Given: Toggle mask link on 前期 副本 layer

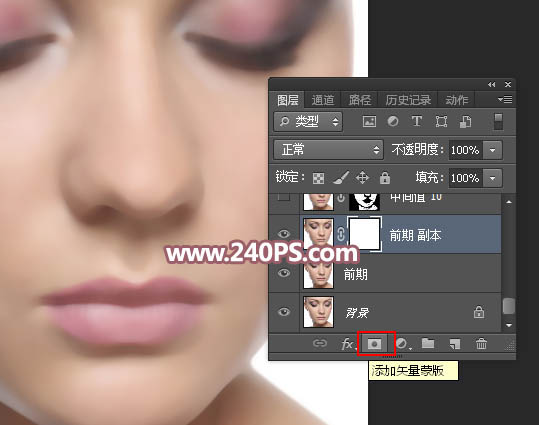Looking at the screenshot, I should pos(341,234).
